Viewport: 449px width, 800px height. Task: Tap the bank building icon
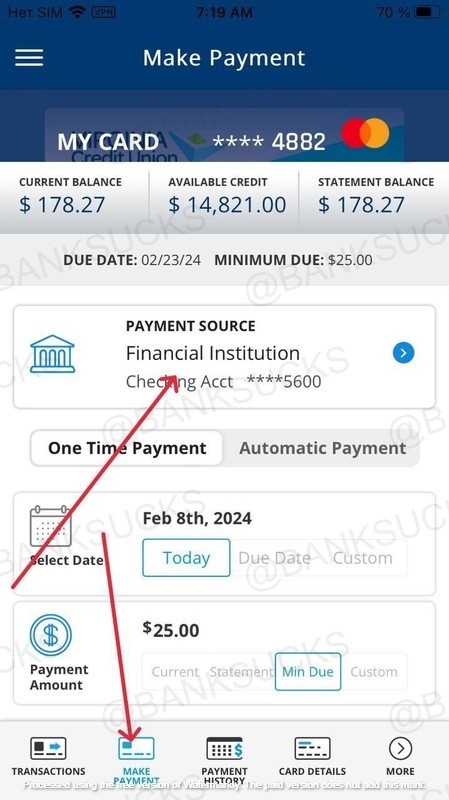(53, 354)
